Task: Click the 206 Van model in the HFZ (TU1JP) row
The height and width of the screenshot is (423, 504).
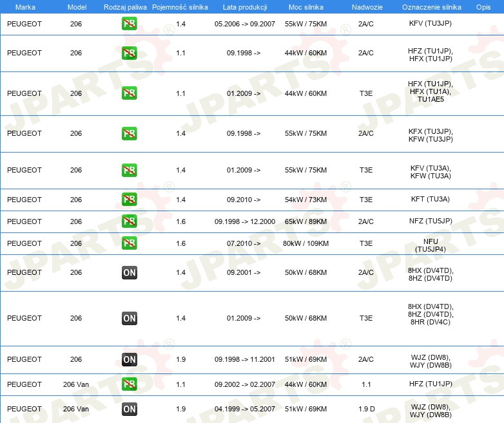Action: coord(76,384)
